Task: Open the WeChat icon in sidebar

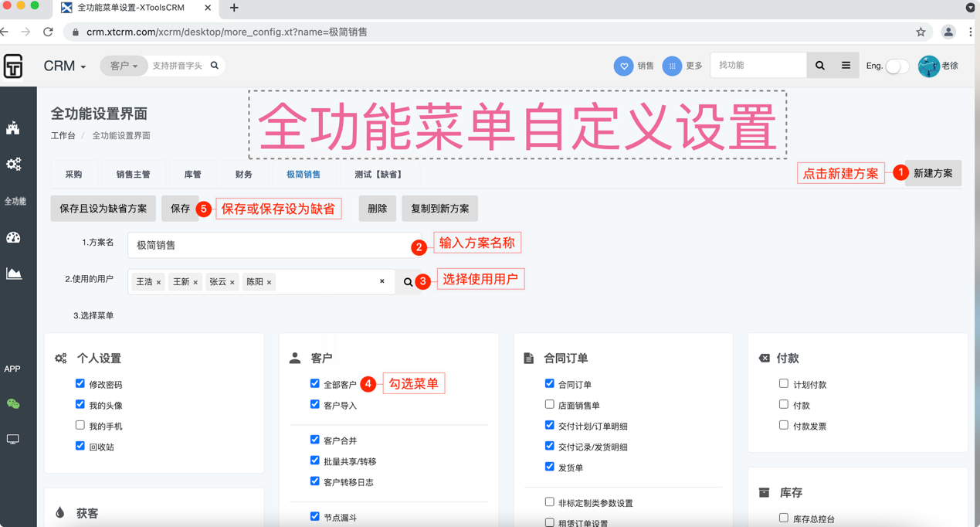Action: tap(13, 403)
